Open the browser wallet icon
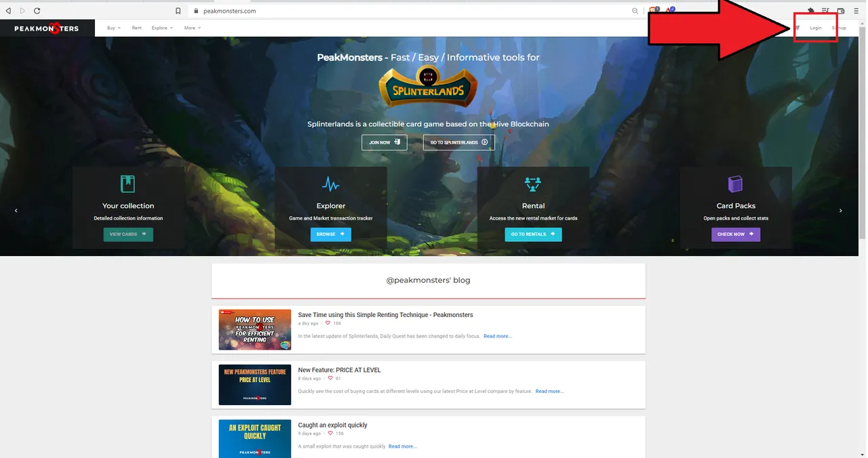 pos(841,11)
